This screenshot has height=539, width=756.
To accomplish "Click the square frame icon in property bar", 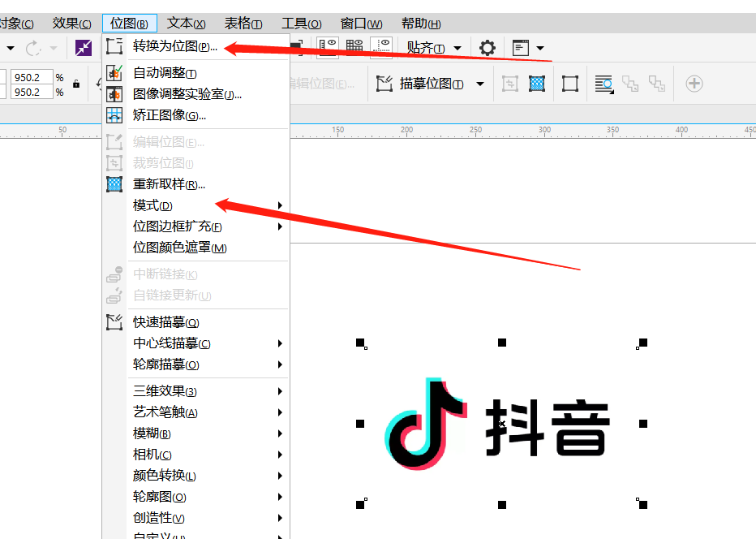I will [x=570, y=84].
